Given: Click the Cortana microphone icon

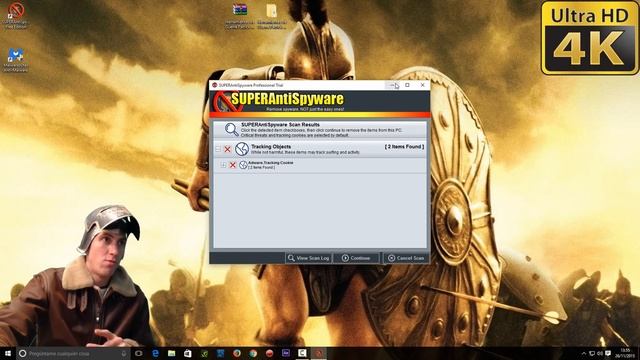Looking at the screenshot, I should (124, 353).
